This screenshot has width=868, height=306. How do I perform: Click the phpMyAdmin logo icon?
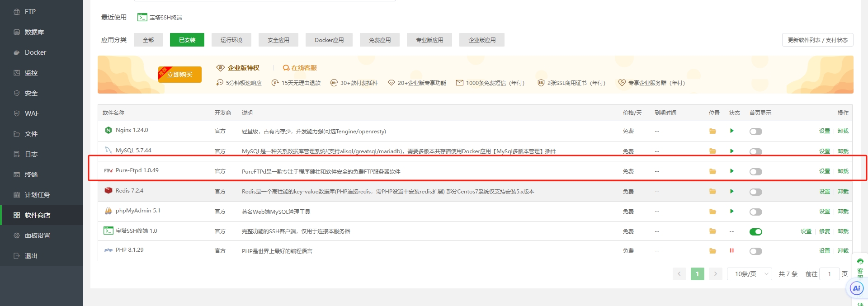108,211
